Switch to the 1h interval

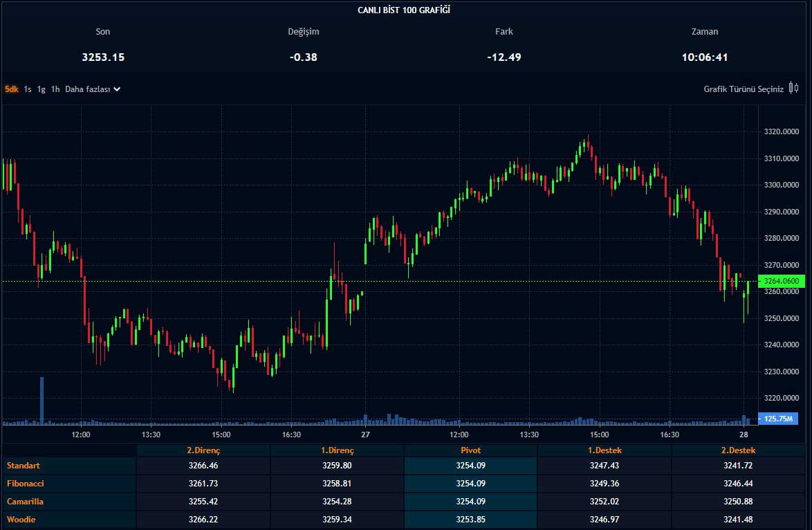coord(55,89)
